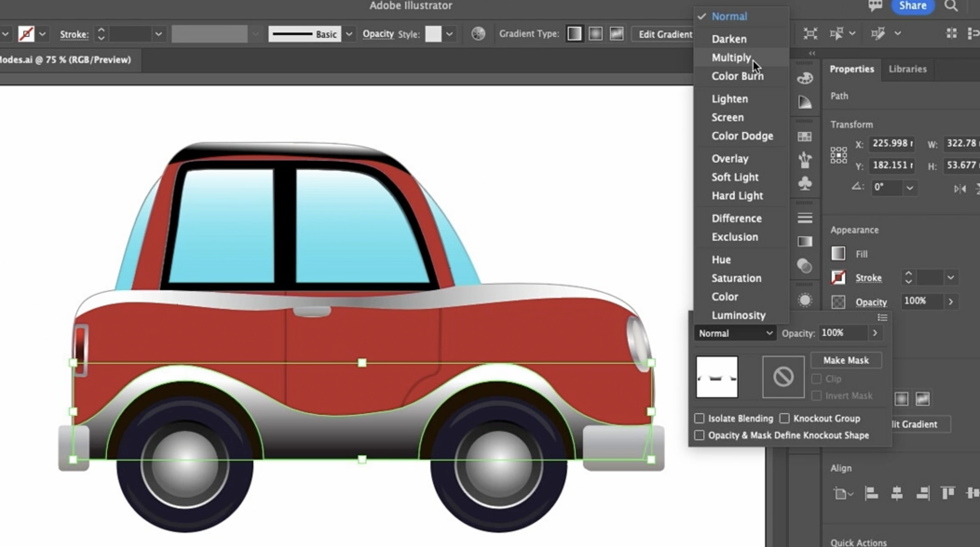Click the Share button
Viewport: 980px width, 547px height.
(912, 6)
